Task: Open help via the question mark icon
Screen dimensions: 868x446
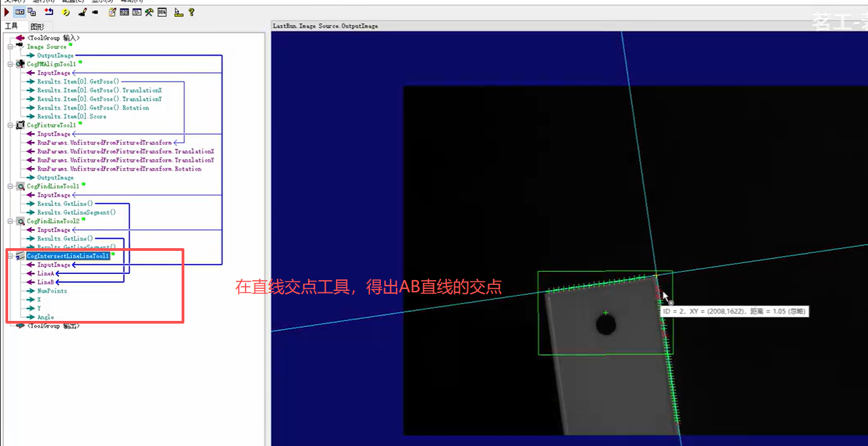Action: (192, 12)
